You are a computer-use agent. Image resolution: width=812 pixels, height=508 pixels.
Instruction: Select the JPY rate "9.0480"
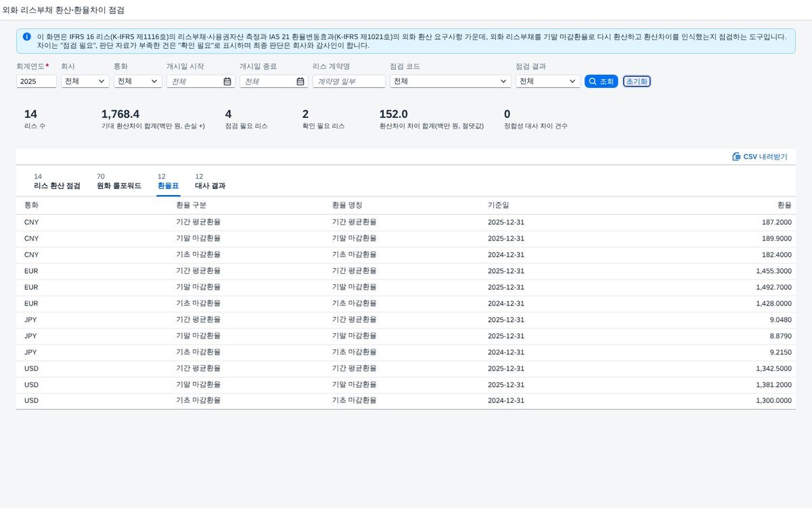780,320
